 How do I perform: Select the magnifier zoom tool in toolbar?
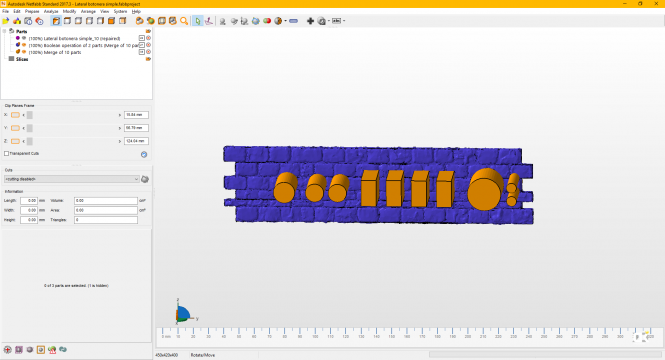[x=184, y=21]
